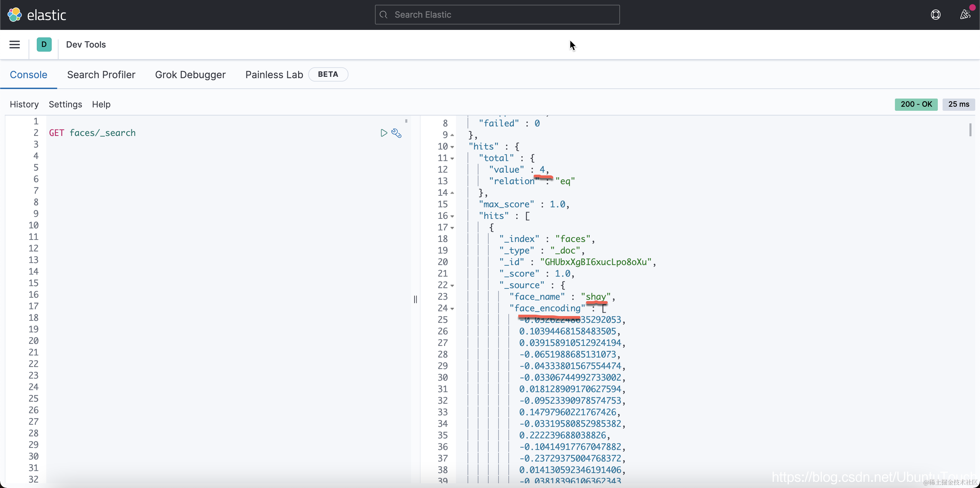The height and width of the screenshot is (488, 980).
Task: Open the History panel
Action: (24, 104)
